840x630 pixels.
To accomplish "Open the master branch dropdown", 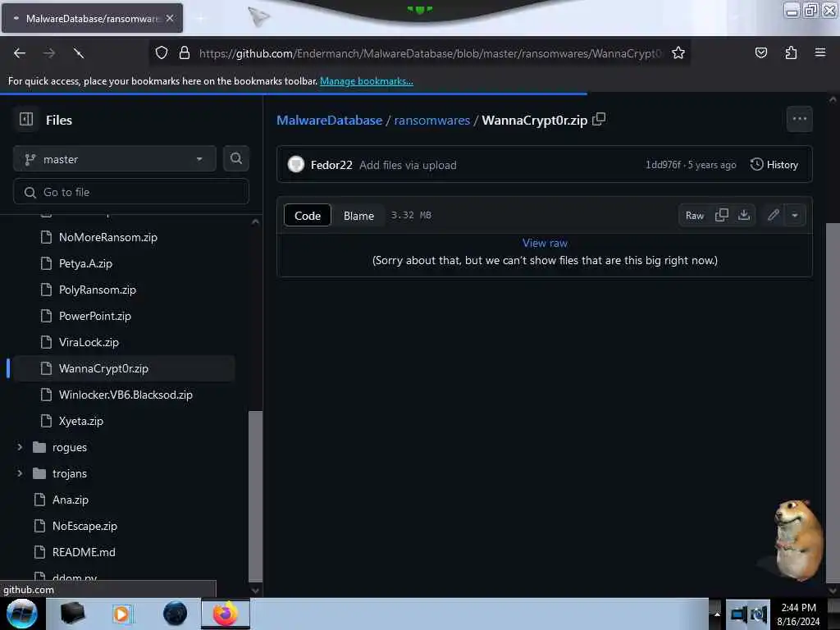I will pyautogui.click(x=115, y=158).
